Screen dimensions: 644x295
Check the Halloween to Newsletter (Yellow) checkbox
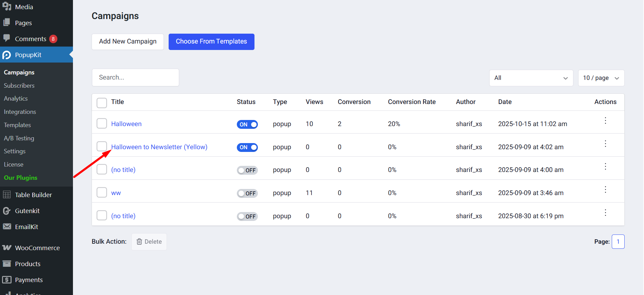pyautogui.click(x=102, y=146)
